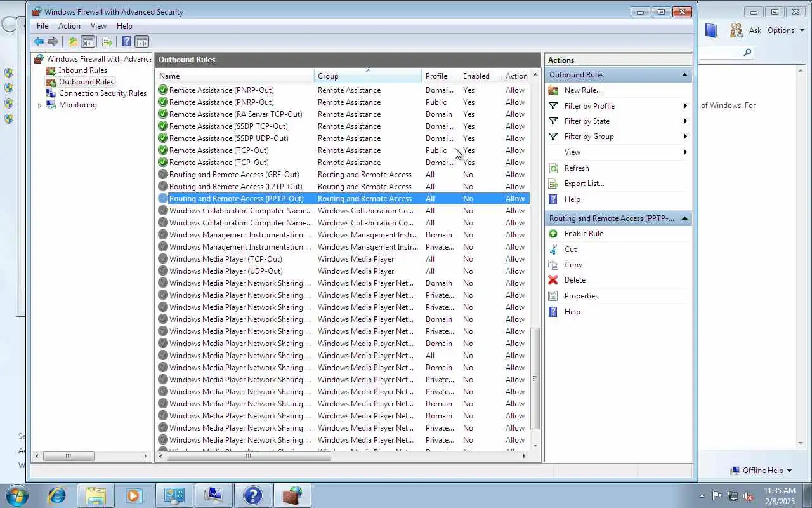Expand the Monitoring tree node
This screenshot has height=508, width=812.
tap(39, 105)
